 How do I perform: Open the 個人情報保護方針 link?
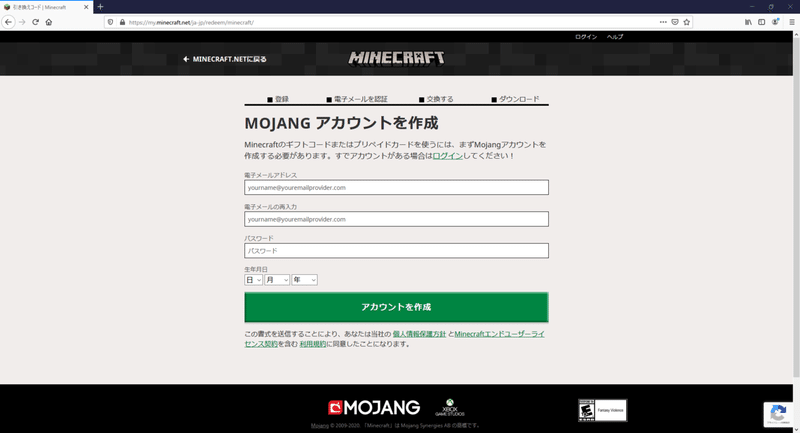click(x=419, y=334)
